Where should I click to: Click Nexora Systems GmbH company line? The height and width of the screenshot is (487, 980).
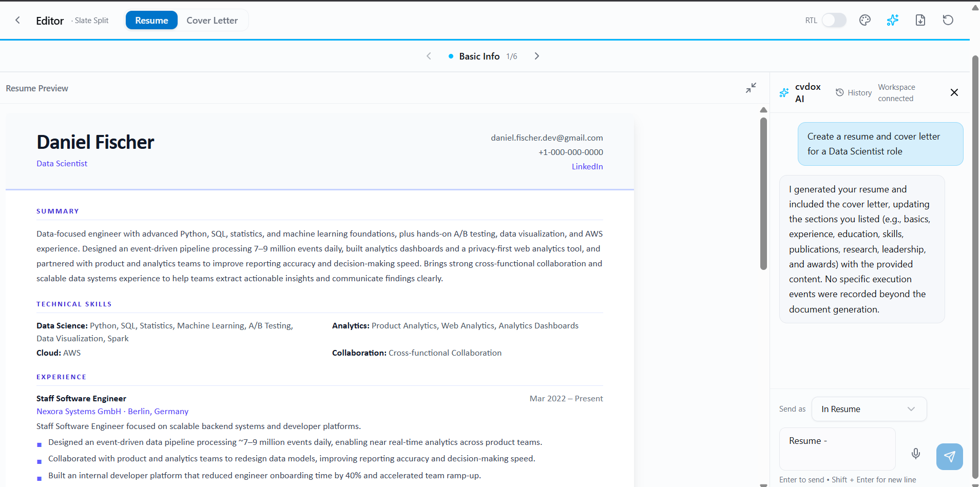pos(112,411)
